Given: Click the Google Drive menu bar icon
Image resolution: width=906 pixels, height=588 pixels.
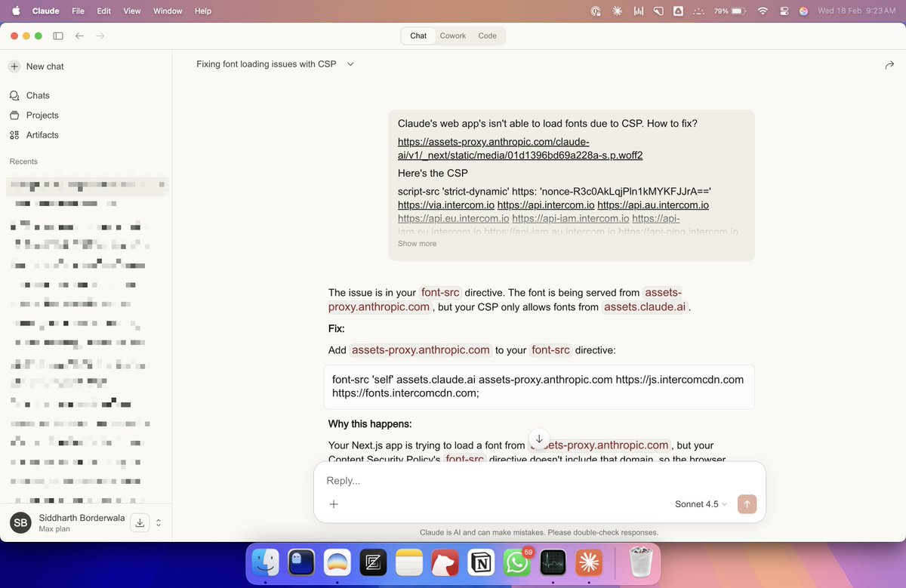Looking at the screenshot, I should pyautogui.click(x=678, y=11).
